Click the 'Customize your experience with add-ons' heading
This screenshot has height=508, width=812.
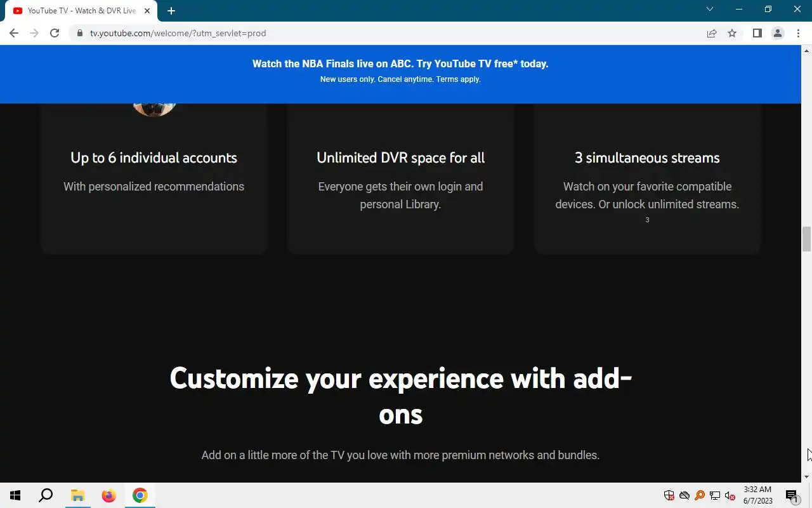click(x=400, y=396)
